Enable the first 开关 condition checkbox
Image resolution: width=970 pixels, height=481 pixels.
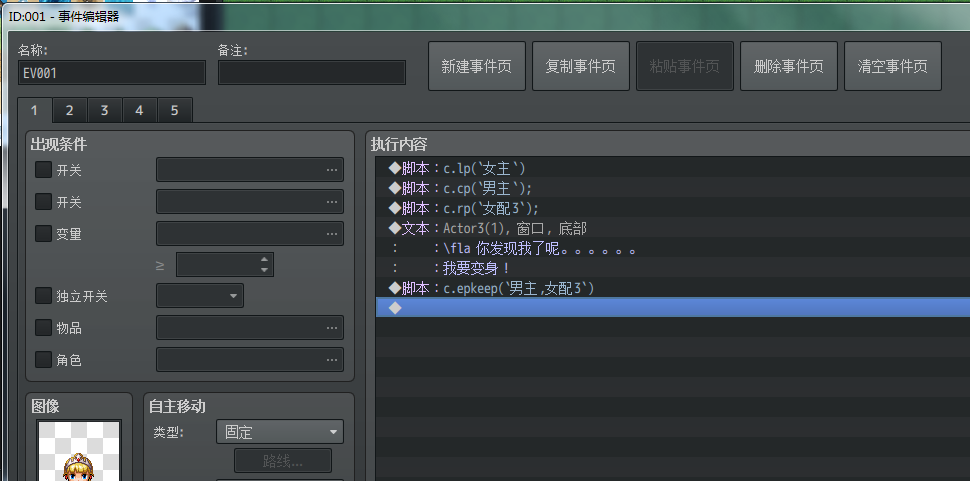click(x=43, y=170)
